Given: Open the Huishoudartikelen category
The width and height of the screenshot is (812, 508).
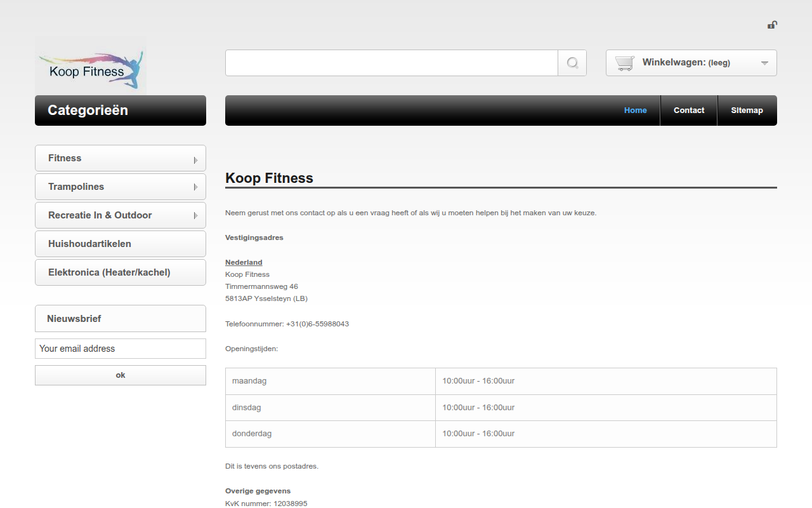Looking at the screenshot, I should 121,244.
